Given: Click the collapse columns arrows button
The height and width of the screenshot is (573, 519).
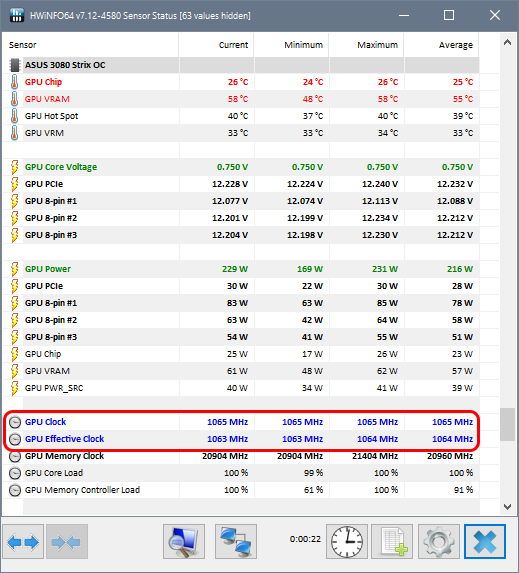Looking at the screenshot, I should [67, 542].
